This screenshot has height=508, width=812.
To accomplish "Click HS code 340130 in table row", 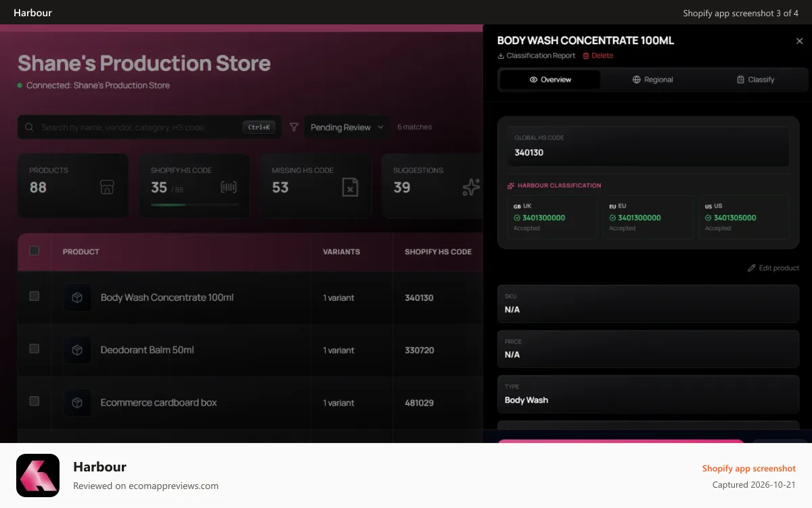I will pos(420,297).
